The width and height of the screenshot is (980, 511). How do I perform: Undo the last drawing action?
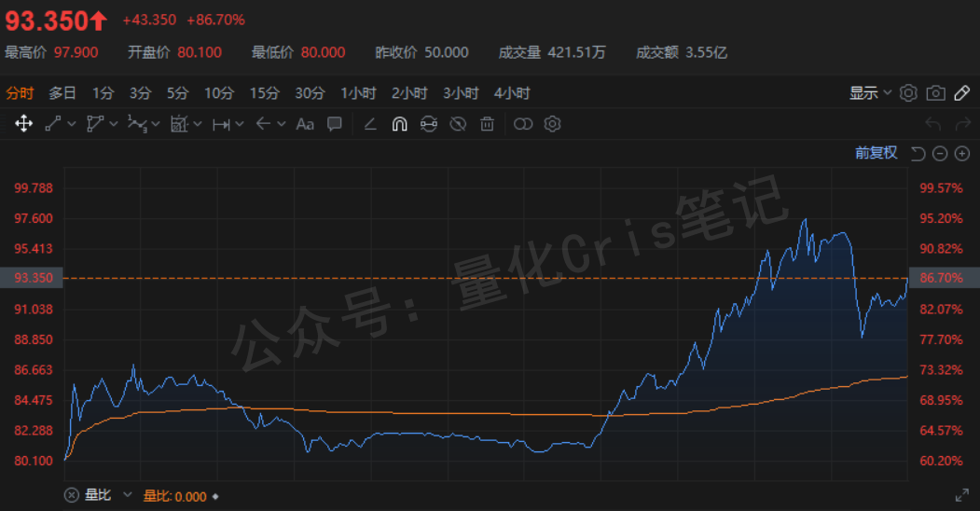[x=933, y=124]
